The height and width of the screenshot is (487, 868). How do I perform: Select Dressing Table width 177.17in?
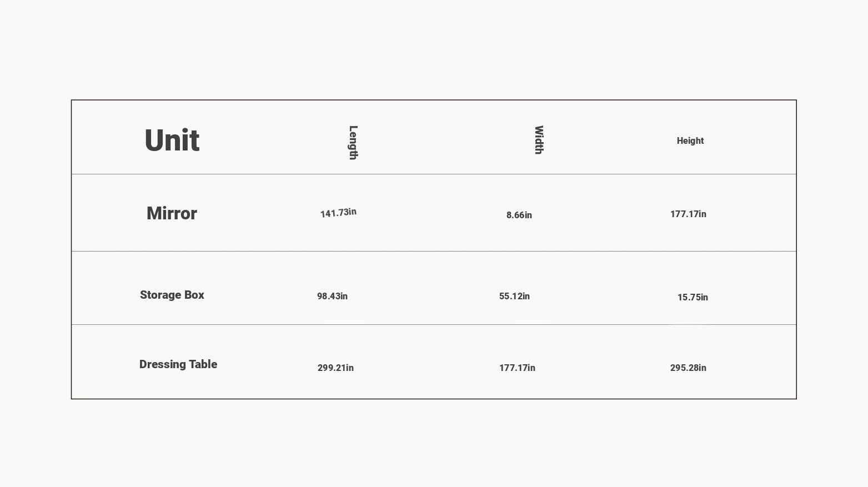[x=517, y=368]
